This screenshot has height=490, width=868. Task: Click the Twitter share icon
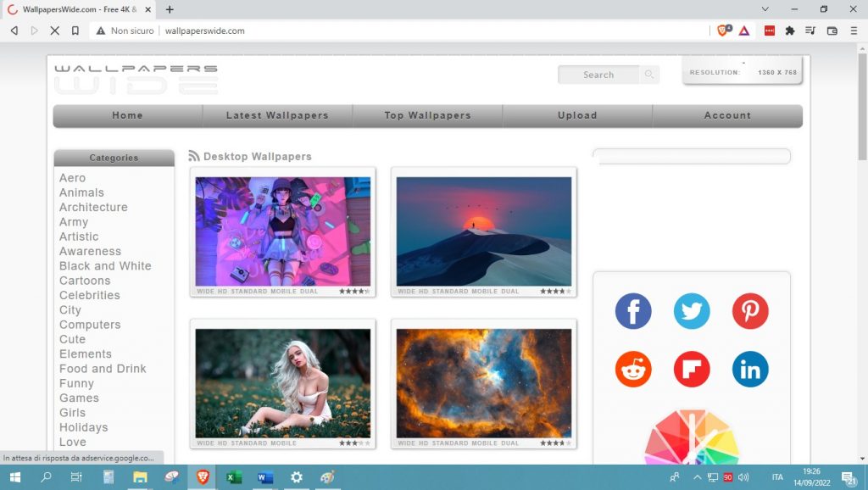(x=692, y=312)
